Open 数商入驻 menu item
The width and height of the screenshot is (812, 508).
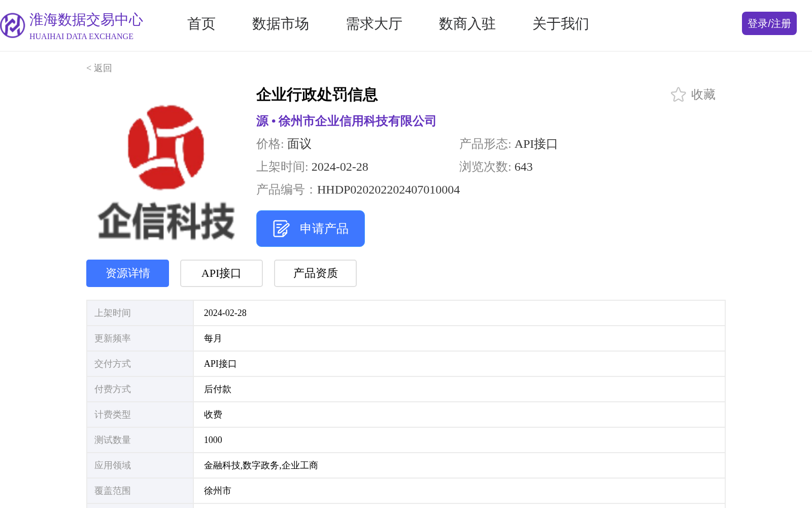(467, 23)
